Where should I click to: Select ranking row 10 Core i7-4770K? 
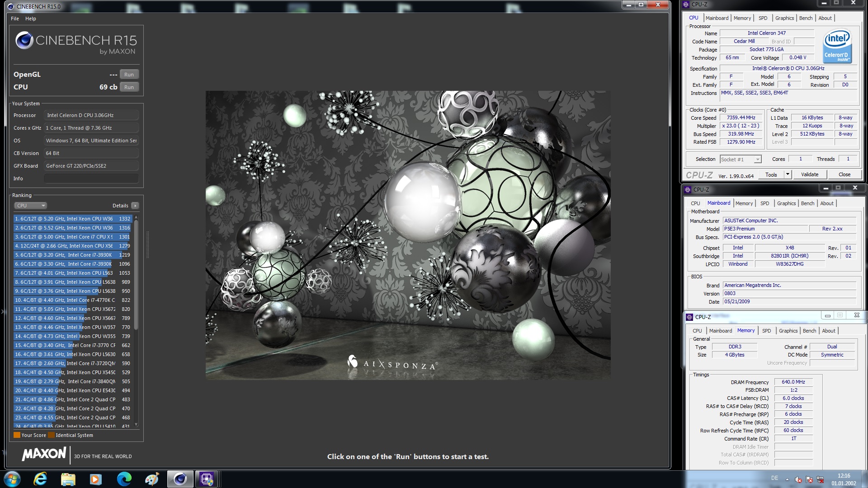coord(72,300)
